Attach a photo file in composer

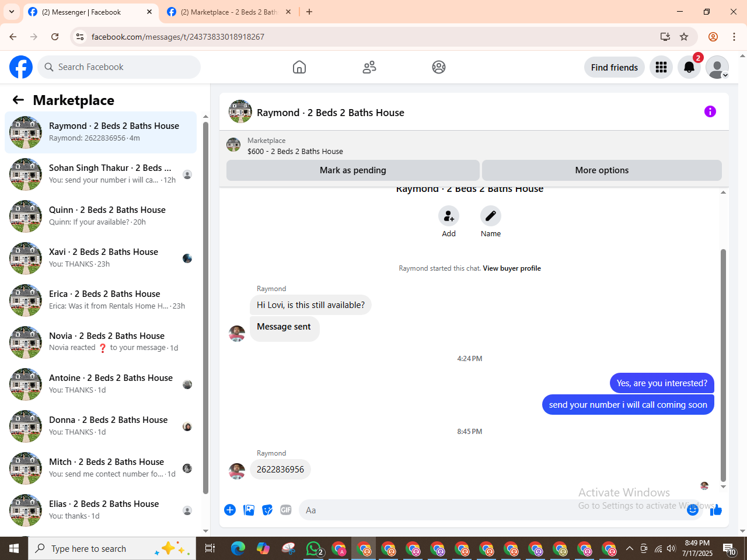pyautogui.click(x=249, y=510)
